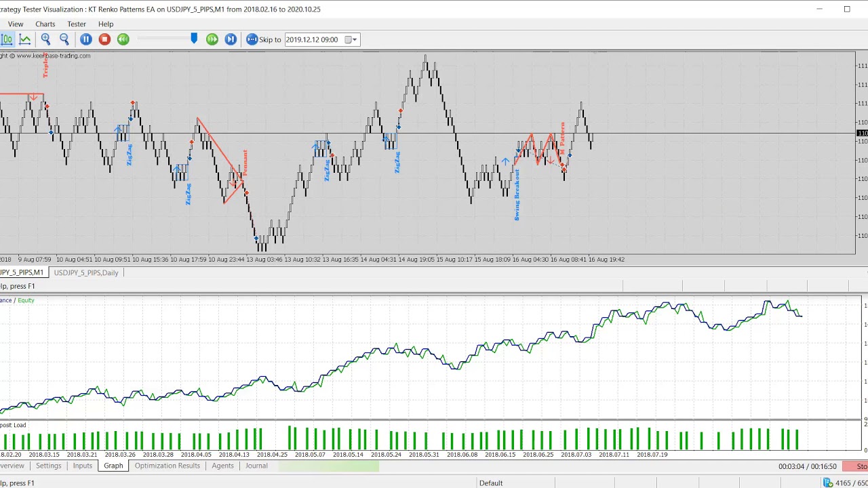Click the connection status icon in status bar
The height and width of the screenshot is (488, 868).
tap(827, 483)
